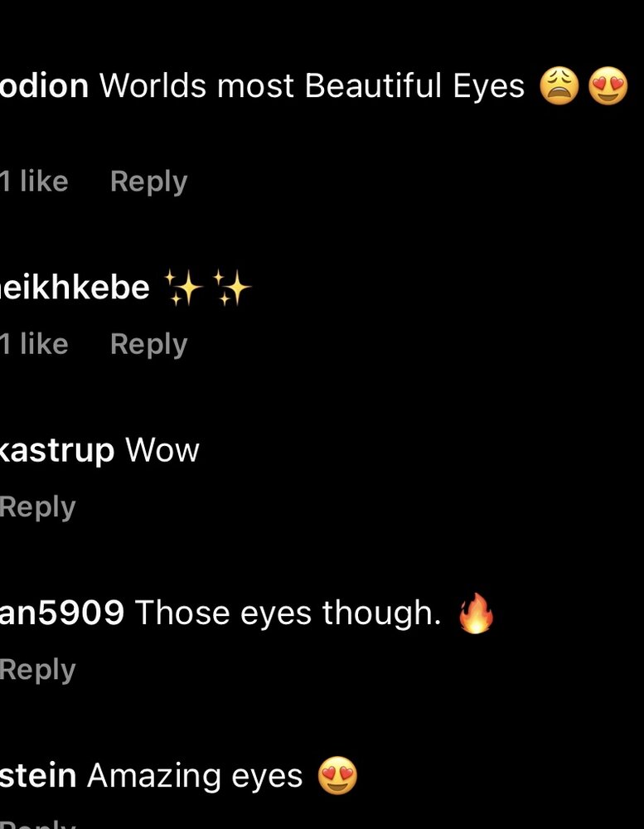644x829 pixels.
Task: Open profile of username ending "eikhkebe"
Action: coord(75,288)
